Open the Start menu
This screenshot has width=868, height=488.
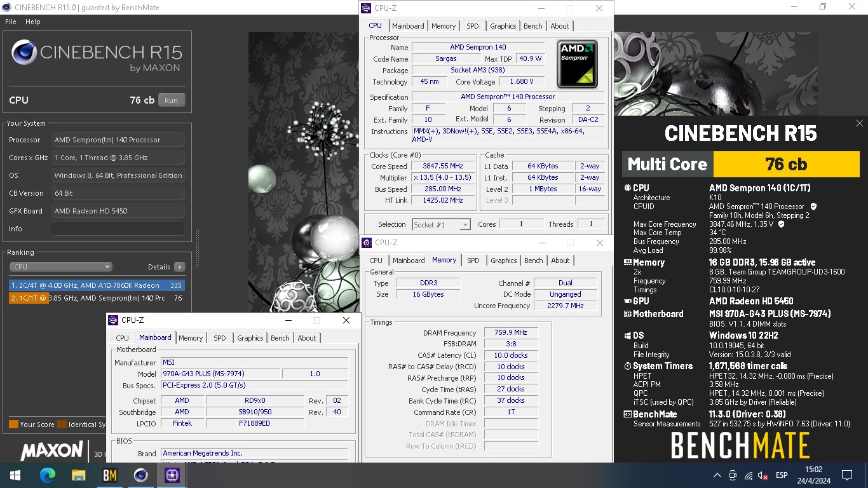tap(15, 475)
